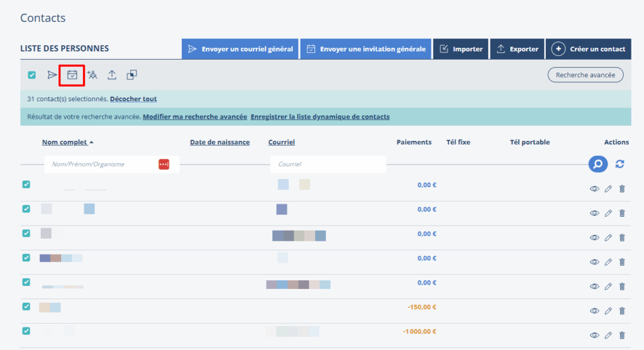Viewport: 644px width, 350px height.
Task: Delete the contact with -150,00 € payment
Action: [622, 311]
